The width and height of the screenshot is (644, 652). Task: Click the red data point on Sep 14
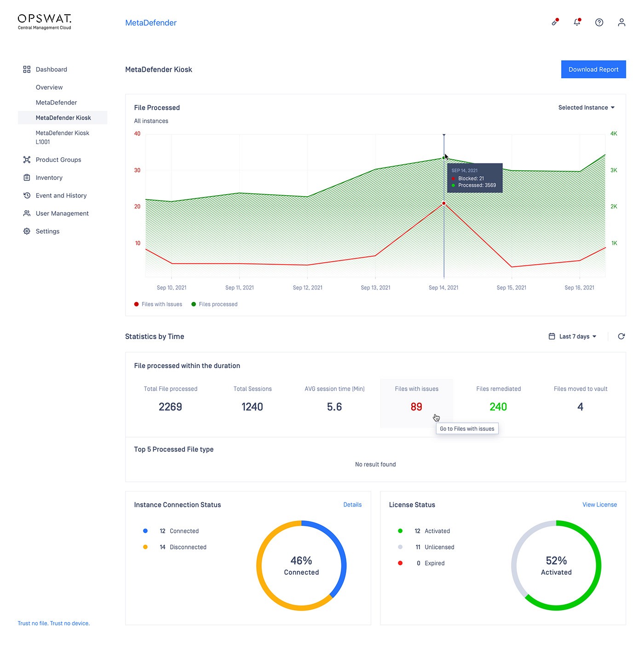444,203
